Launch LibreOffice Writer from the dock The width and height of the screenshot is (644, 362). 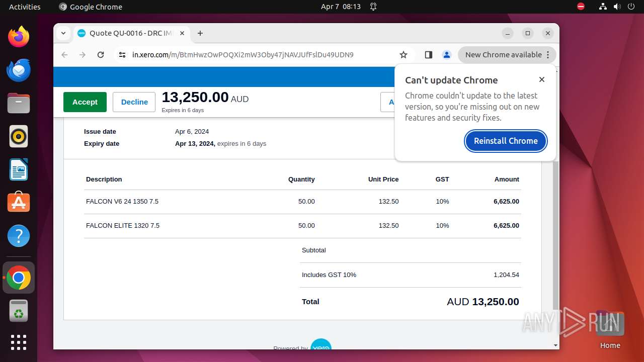coord(19,169)
